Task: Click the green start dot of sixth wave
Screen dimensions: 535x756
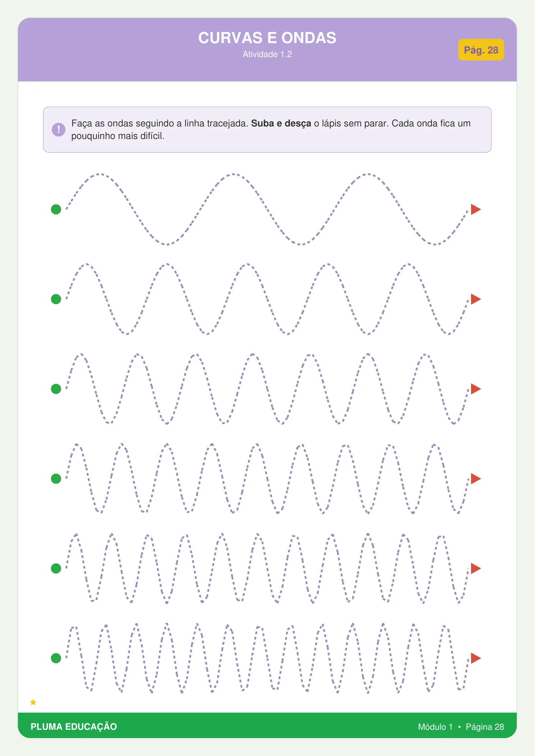Action: point(56,658)
